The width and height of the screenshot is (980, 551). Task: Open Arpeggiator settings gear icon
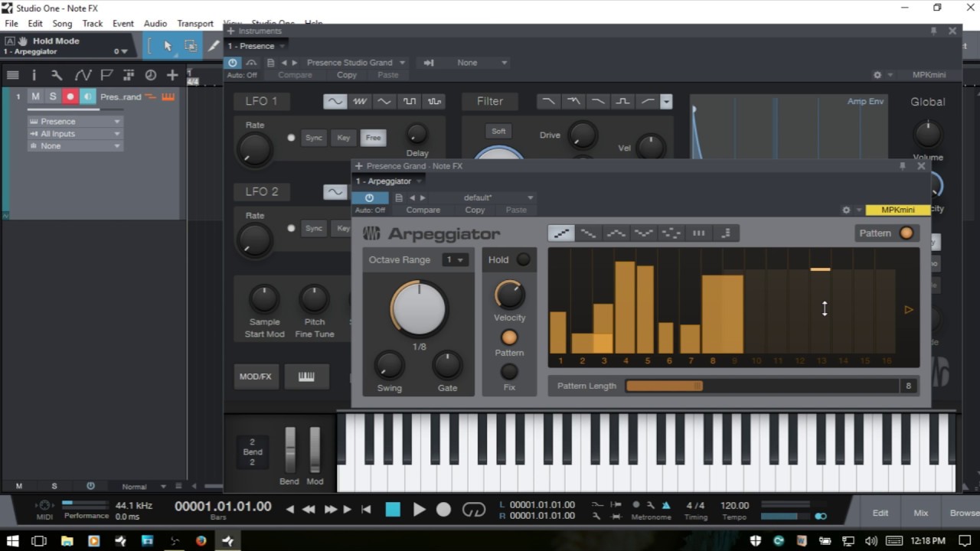pyautogui.click(x=846, y=210)
